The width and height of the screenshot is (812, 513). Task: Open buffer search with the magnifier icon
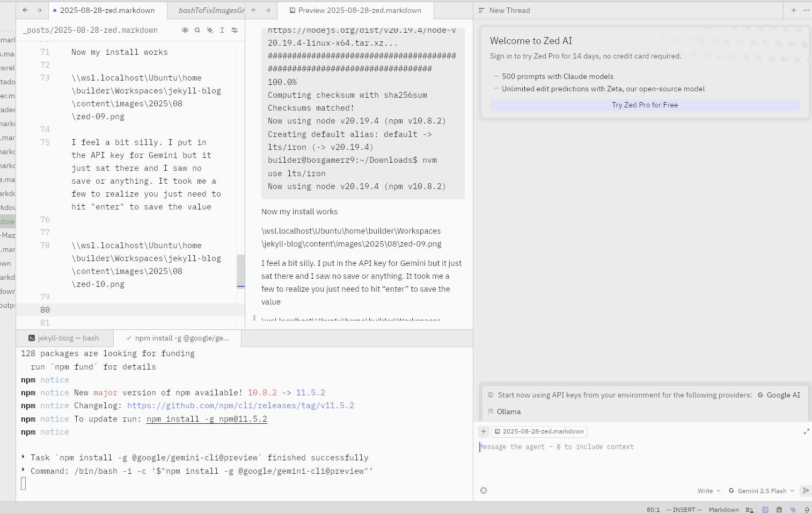pyautogui.click(x=197, y=30)
